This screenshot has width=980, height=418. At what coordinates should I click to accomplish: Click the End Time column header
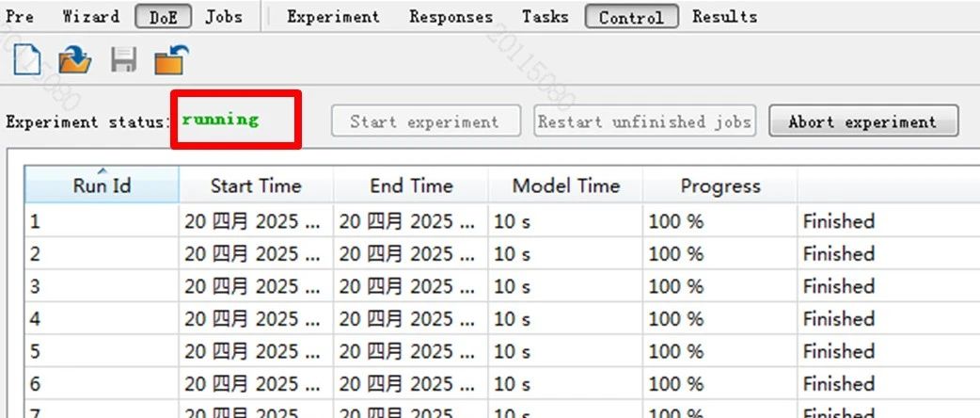(411, 185)
